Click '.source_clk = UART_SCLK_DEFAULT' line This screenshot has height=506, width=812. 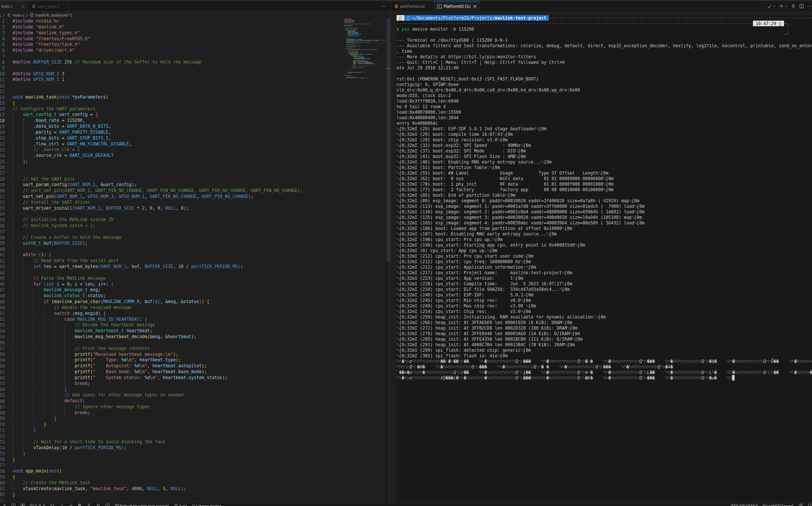point(73,155)
